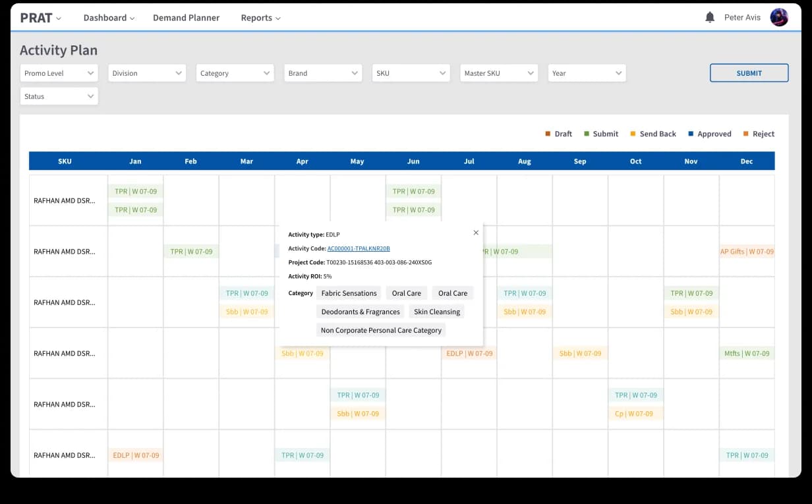Open the Reports menu
The image size is (812, 504).
coord(261,18)
